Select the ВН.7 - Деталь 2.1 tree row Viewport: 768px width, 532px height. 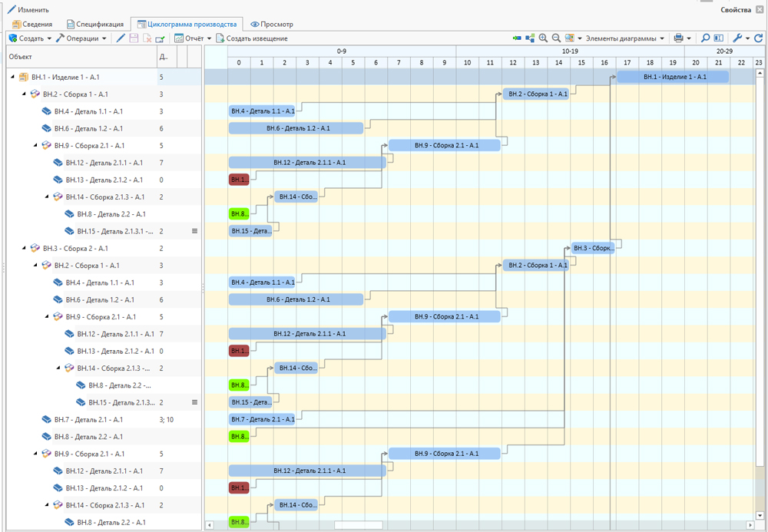pos(88,420)
